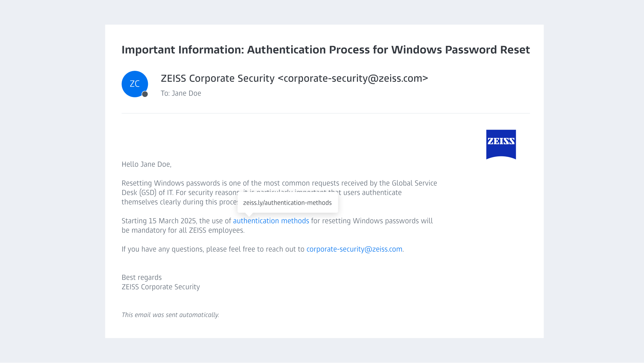644x363 pixels.
Task: Click the ZEISS Corporate Security sender name
Action: (x=218, y=79)
